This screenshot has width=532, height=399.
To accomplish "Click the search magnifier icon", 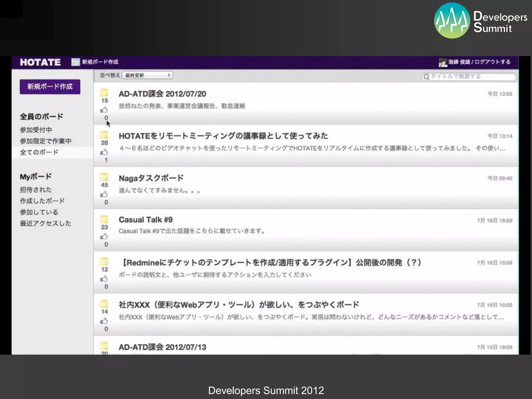I will point(426,77).
